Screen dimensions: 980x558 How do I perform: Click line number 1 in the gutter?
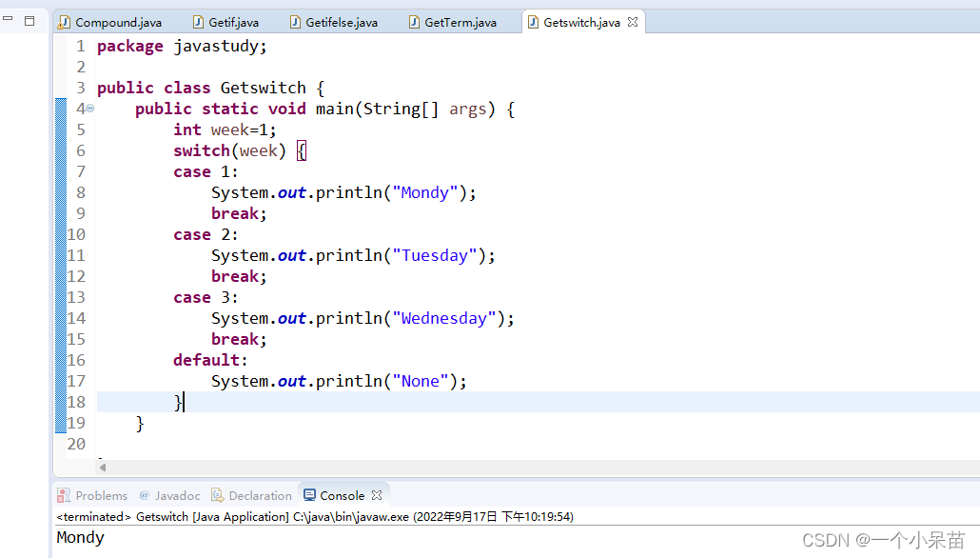pos(81,47)
